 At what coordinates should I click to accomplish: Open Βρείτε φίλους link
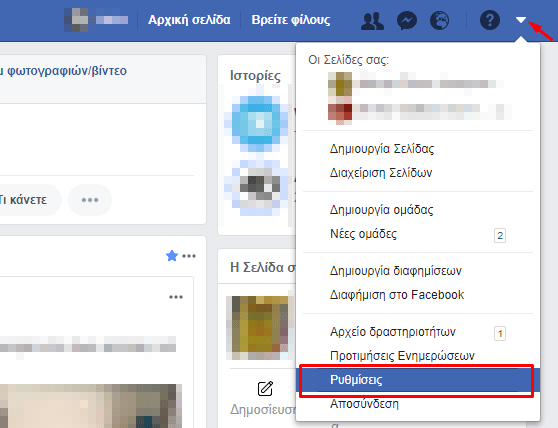291,20
